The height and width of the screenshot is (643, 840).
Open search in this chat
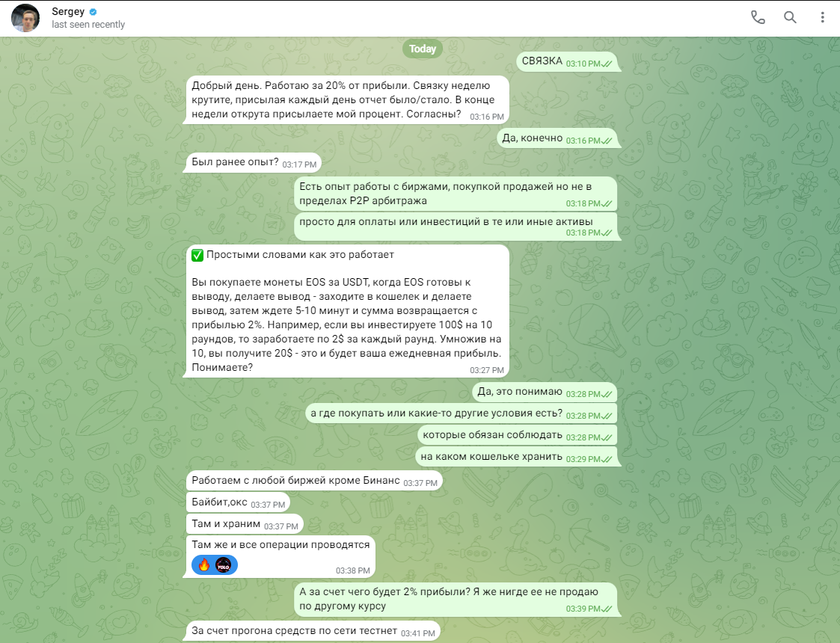(x=790, y=18)
